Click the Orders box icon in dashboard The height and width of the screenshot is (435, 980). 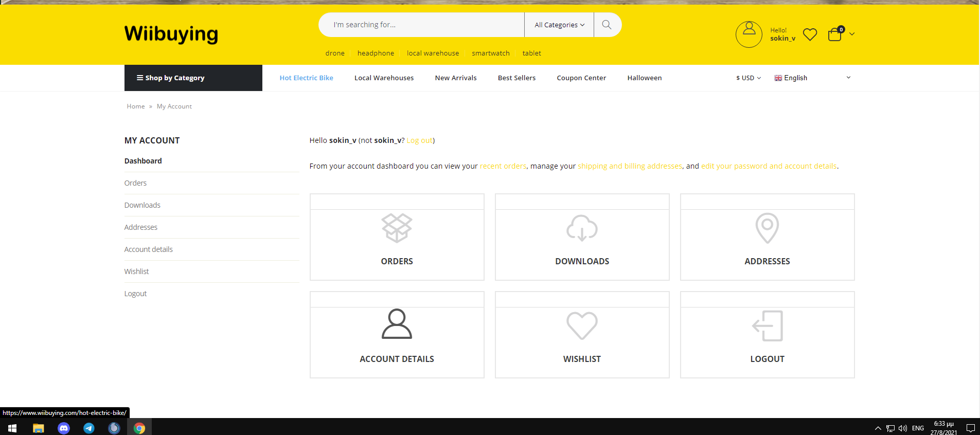click(397, 228)
